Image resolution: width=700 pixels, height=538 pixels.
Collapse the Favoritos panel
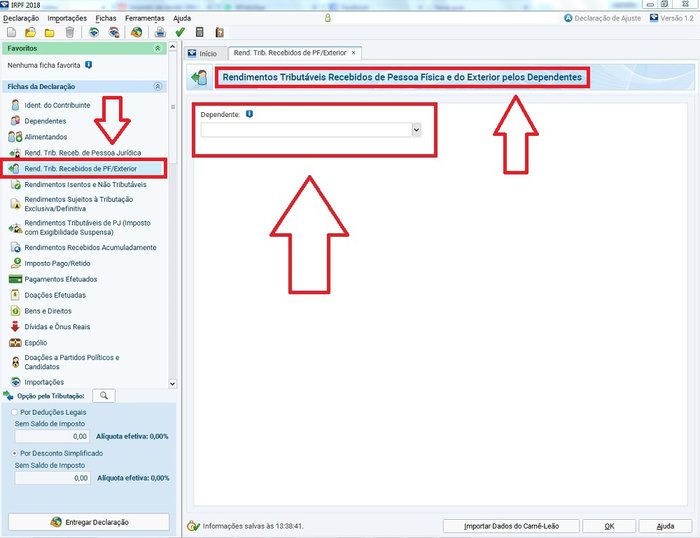[157, 48]
